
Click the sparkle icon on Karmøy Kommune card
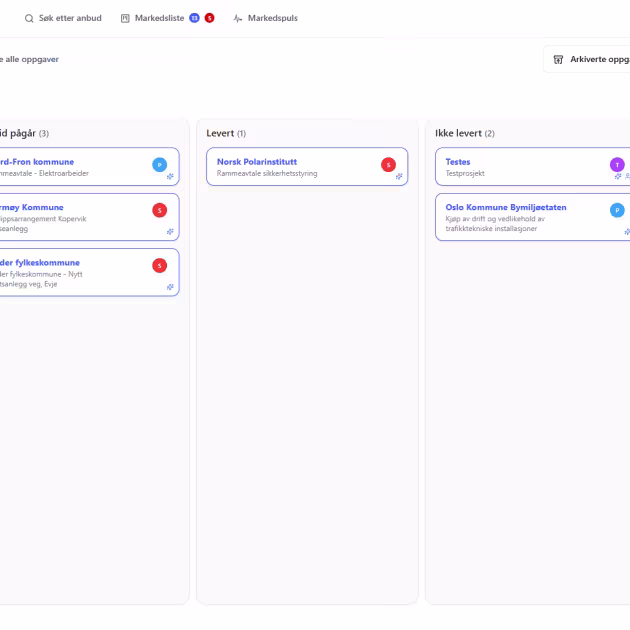[170, 231]
